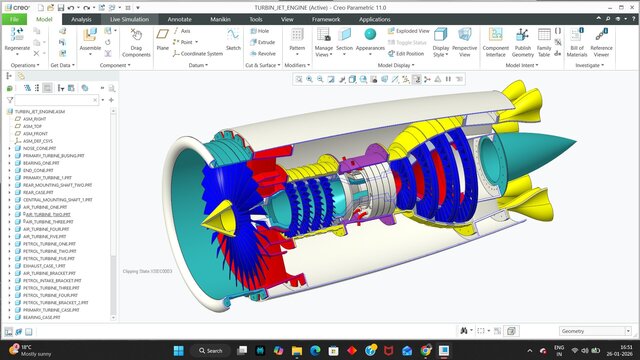Open the File menu
640x360 pixels.
click(14, 19)
